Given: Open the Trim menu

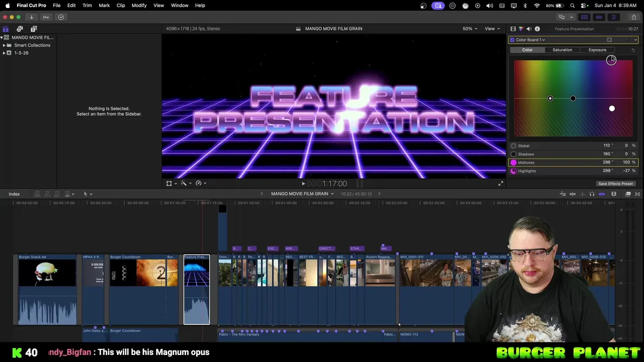Looking at the screenshot, I should (87, 6).
